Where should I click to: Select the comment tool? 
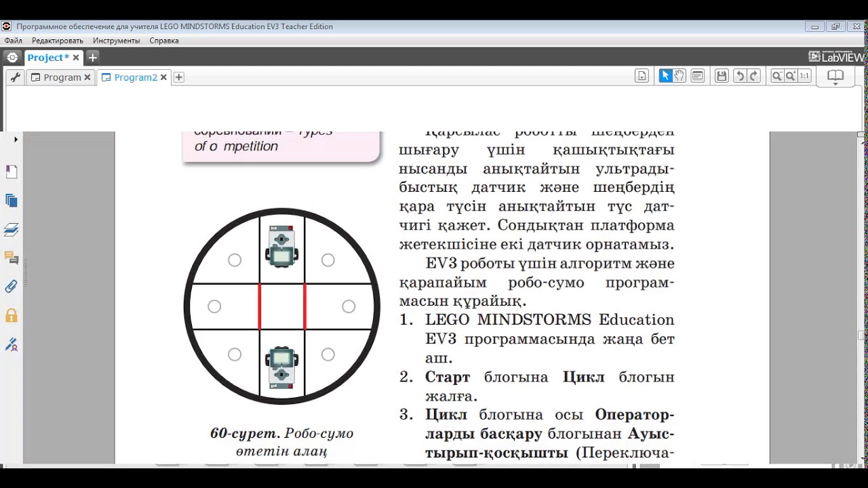(x=697, y=76)
